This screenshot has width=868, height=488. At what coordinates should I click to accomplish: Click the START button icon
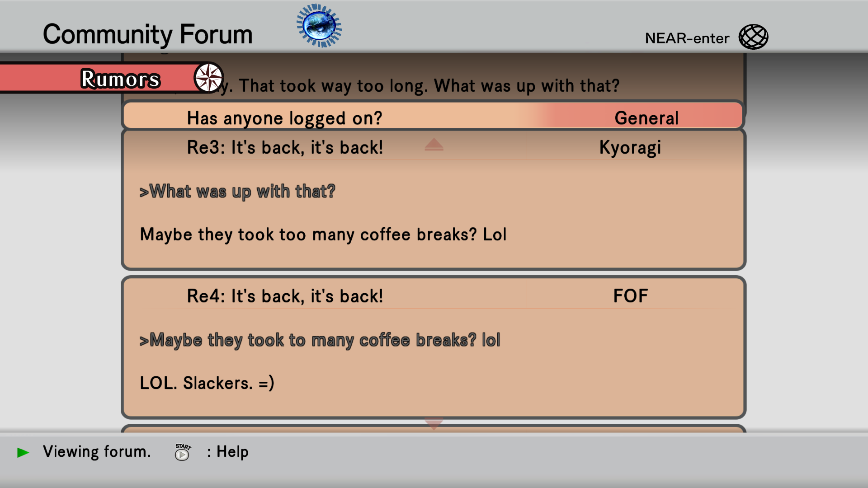click(x=183, y=452)
